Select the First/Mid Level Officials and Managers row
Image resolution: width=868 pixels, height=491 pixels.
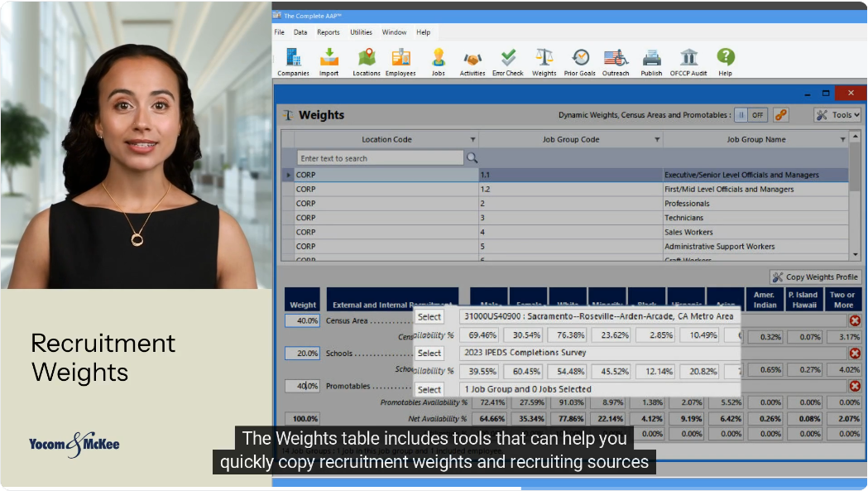[565, 189]
